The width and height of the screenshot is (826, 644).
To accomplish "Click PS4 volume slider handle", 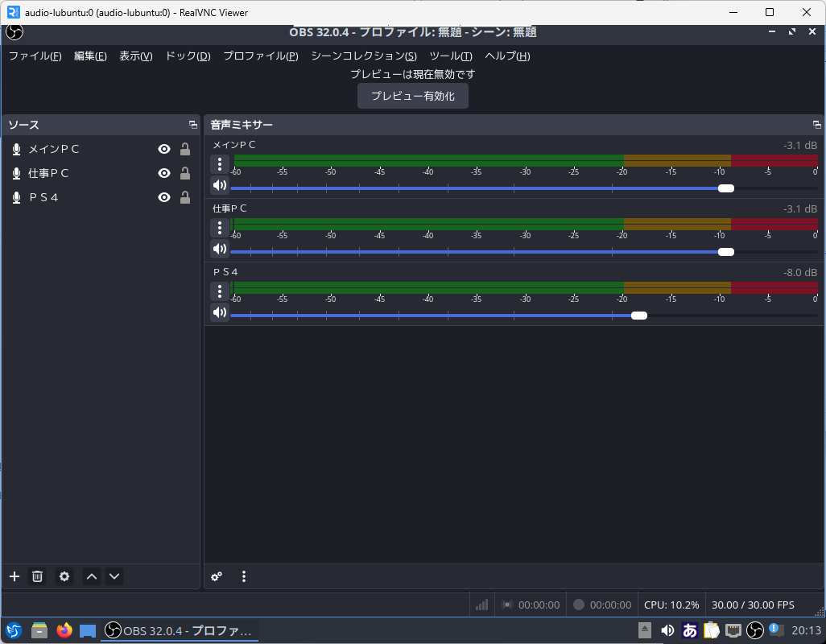I will tap(639, 316).
